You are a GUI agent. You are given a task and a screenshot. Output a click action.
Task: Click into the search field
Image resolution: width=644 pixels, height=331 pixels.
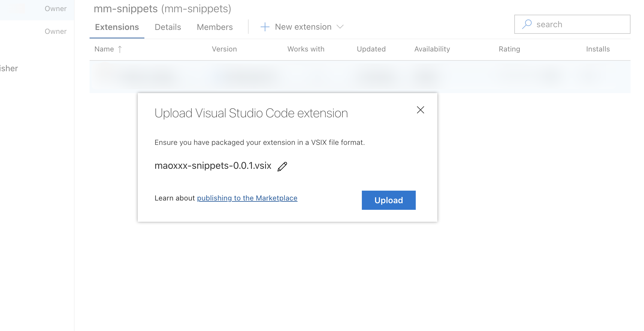[572, 24]
